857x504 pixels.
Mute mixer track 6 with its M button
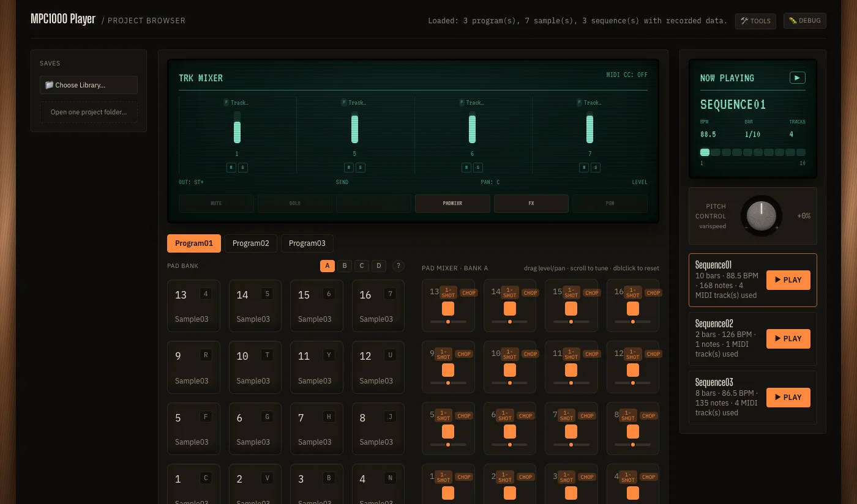466,168
